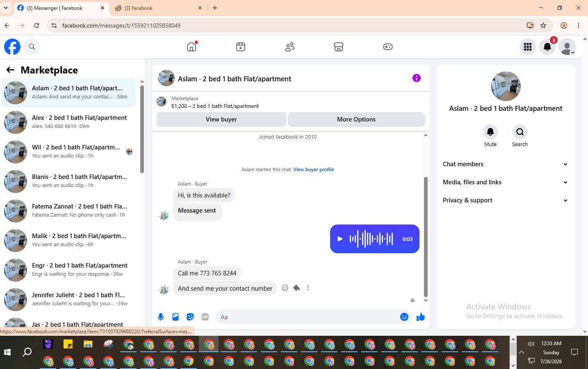588x369 pixels.
Task: Click the 'Call me 773 765 8244' message
Action: tap(207, 273)
